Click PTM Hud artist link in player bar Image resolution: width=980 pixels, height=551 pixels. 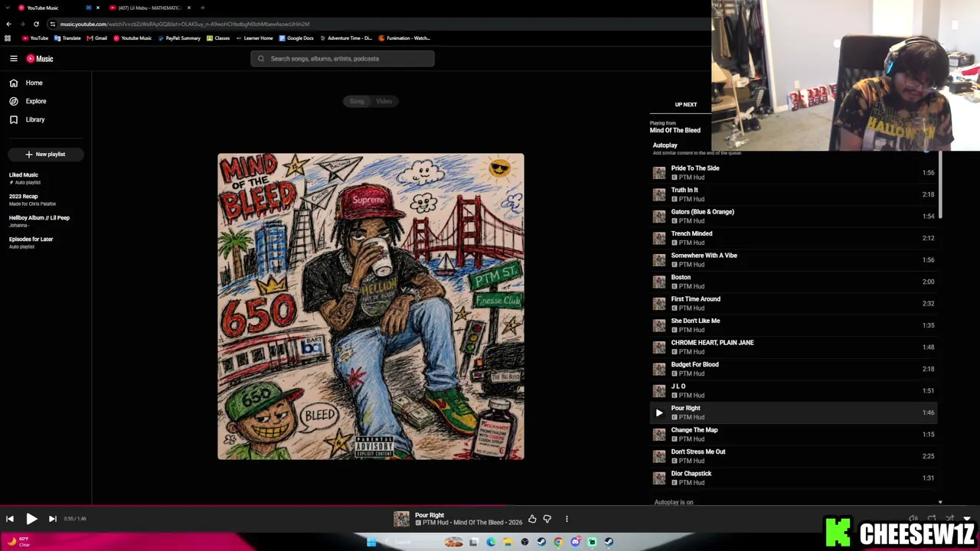435,523
